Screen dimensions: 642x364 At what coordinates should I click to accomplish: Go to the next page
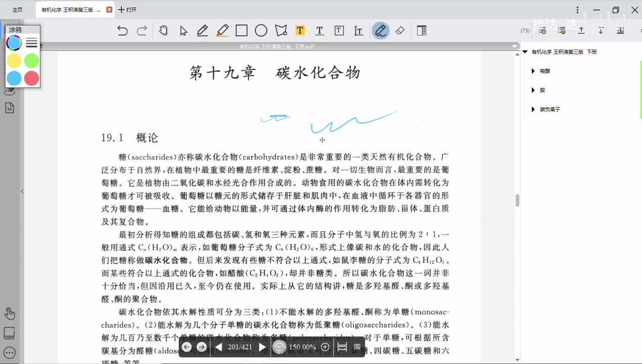(x=262, y=347)
